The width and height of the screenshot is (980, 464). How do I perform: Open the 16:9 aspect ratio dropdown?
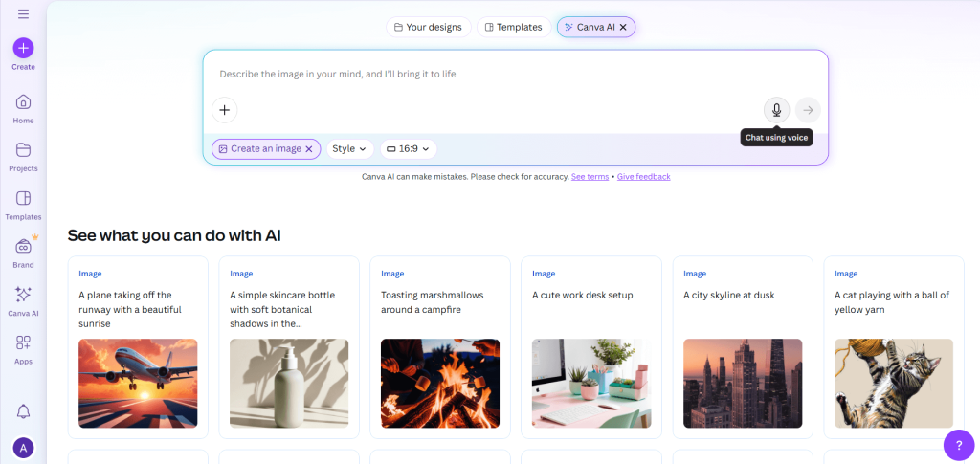pos(409,149)
